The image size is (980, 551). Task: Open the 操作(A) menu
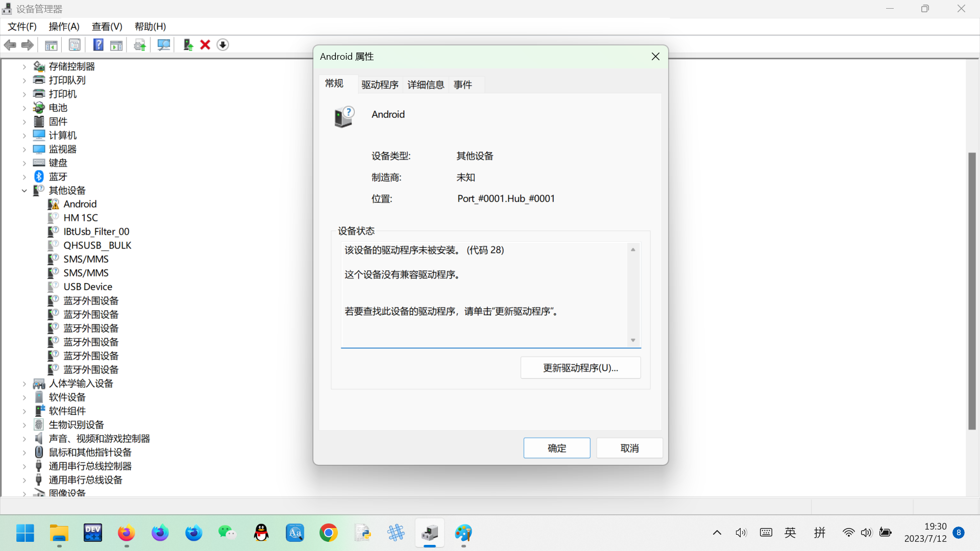(x=64, y=27)
